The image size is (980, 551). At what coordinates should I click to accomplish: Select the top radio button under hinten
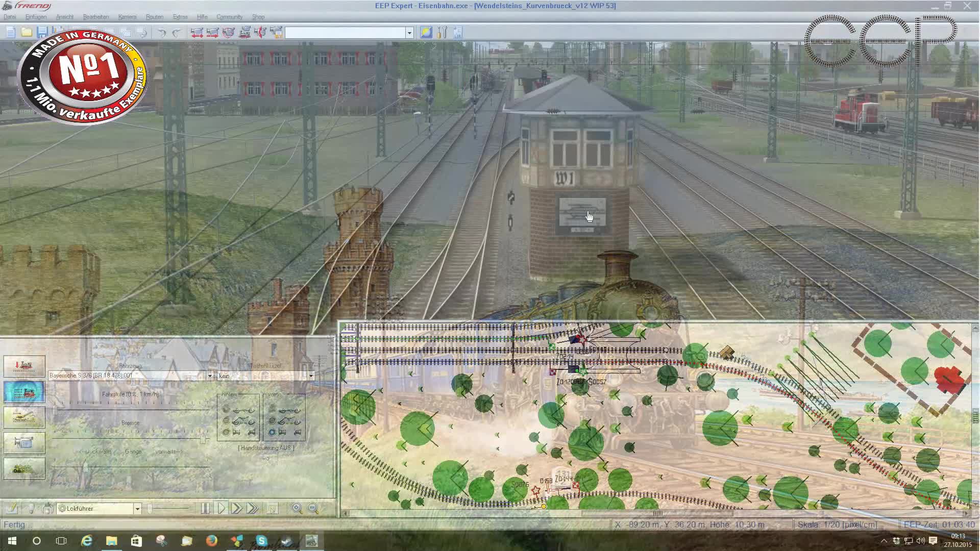[x=226, y=410]
